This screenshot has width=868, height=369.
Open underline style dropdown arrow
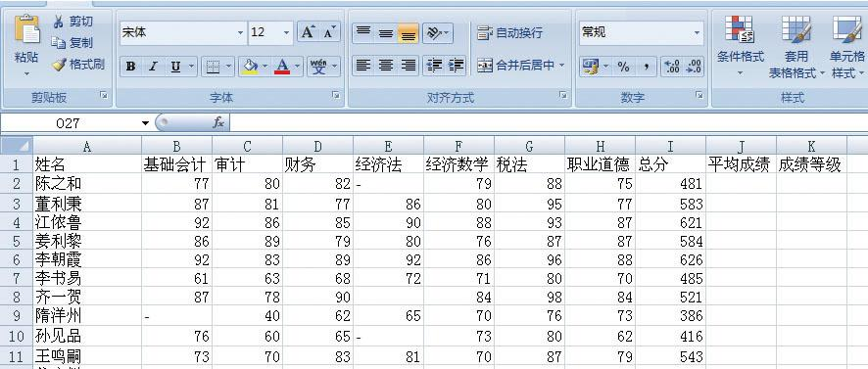(192, 67)
